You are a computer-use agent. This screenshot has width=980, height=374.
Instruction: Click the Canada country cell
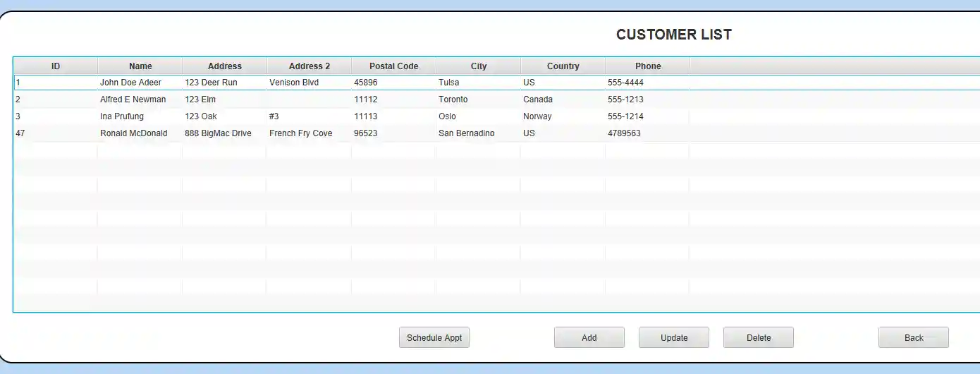click(563, 99)
